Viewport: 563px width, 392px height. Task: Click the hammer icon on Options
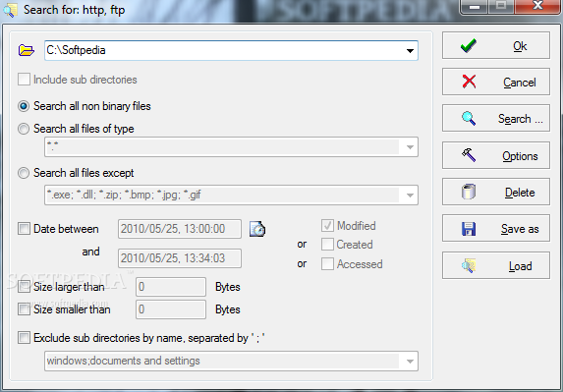coord(469,155)
